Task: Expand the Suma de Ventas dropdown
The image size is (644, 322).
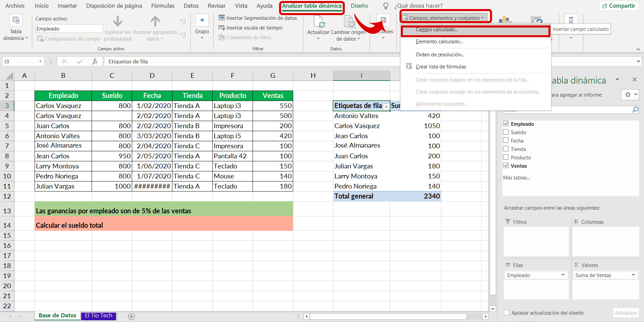Action: coord(633,275)
